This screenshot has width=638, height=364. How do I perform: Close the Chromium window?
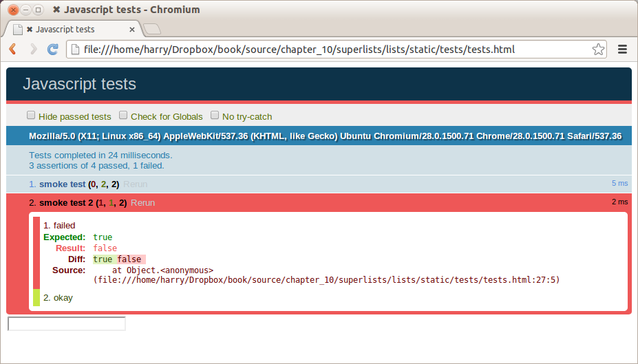click(13, 10)
